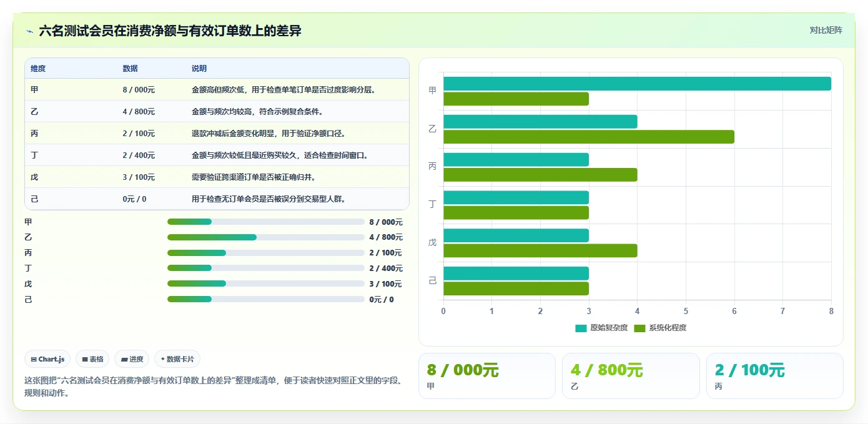Click the 戊 progress bar

tap(266, 284)
